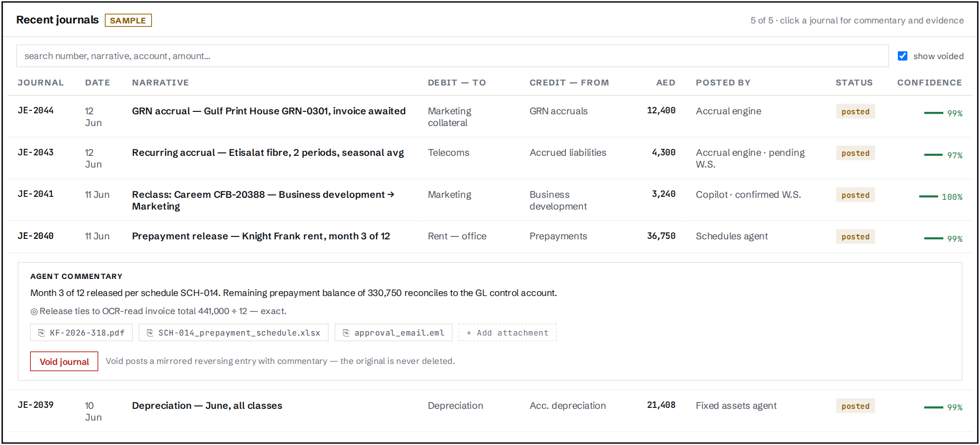Click amount 21,408 in JE-2039 row
980x445 pixels.
[661, 405]
